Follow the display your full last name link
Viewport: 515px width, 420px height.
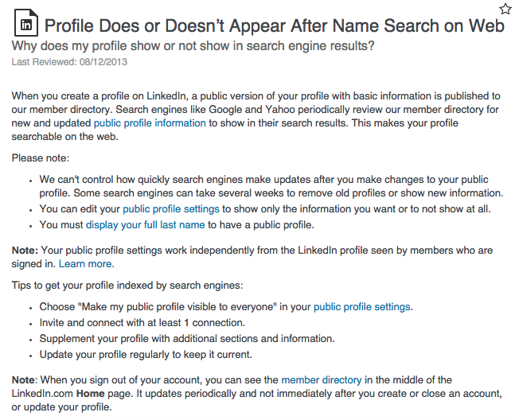[145, 225]
